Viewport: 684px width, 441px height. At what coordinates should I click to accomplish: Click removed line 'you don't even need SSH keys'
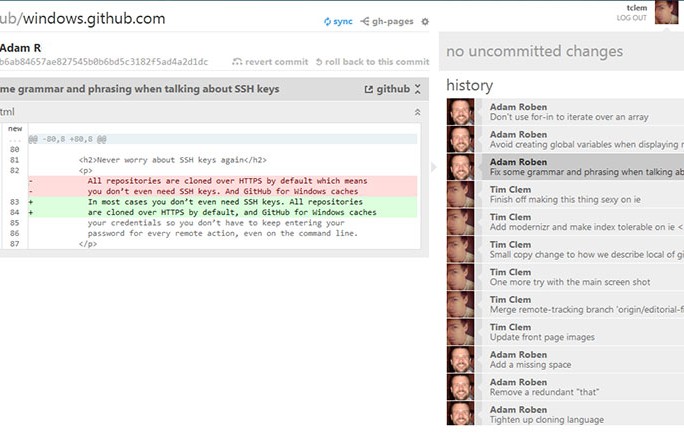(222, 191)
